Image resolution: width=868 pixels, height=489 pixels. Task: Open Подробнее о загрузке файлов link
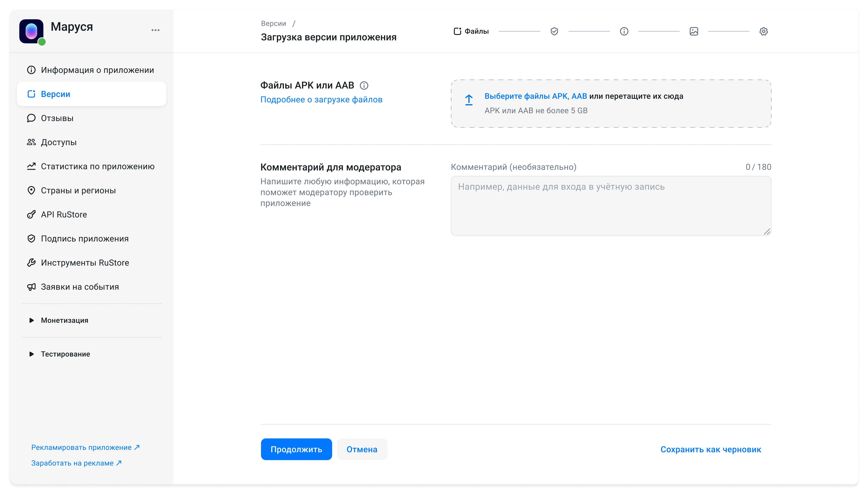point(321,100)
